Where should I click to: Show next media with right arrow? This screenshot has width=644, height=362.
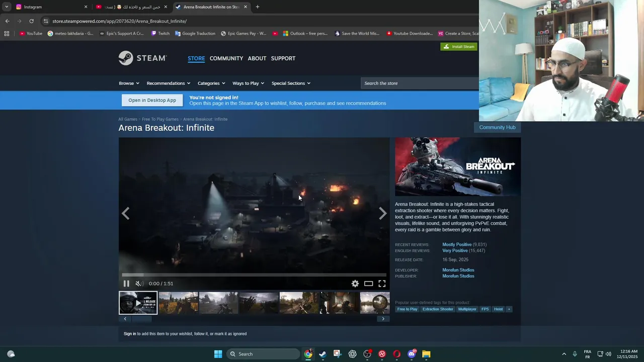[x=383, y=214]
